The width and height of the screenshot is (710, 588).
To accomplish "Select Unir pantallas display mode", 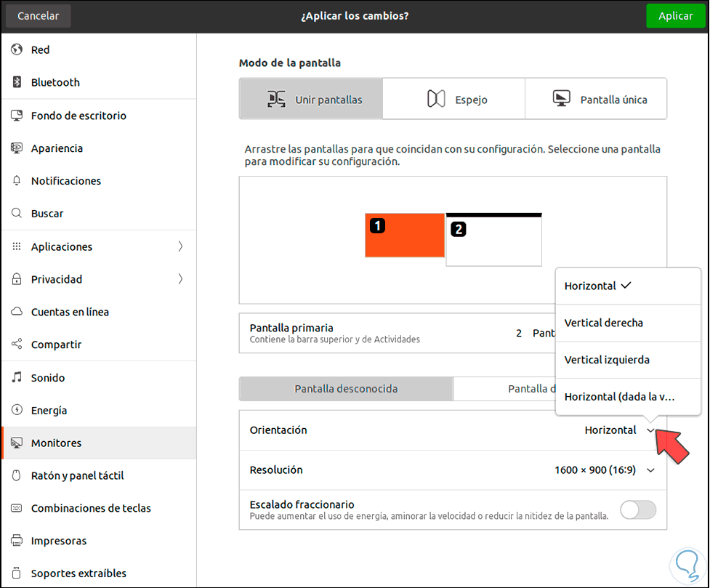I will pos(311,100).
